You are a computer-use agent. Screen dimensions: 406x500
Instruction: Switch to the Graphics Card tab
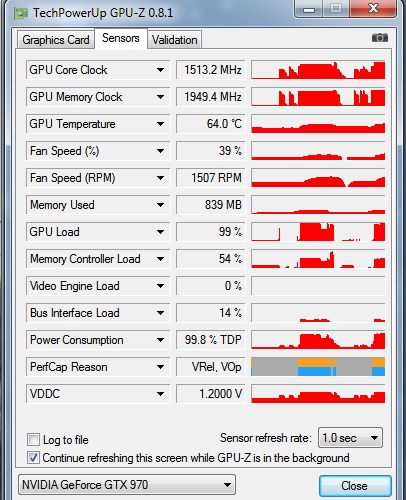pyautogui.click(x=56, y=40)
